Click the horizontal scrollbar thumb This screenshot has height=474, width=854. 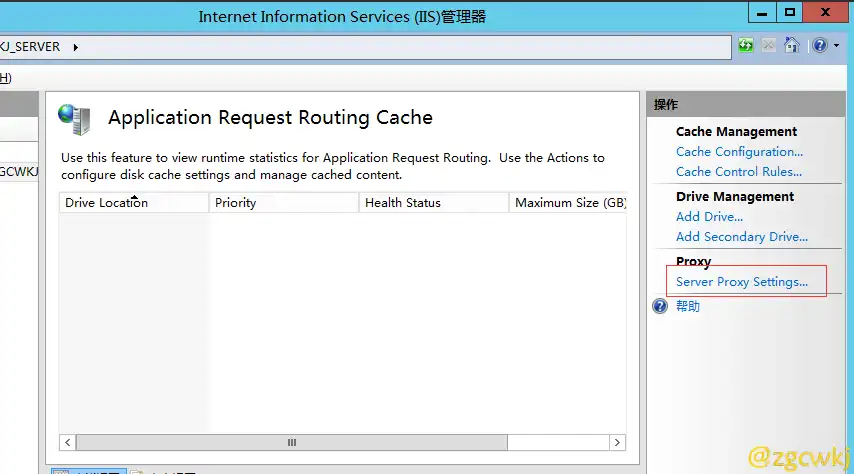(x=292, y=442)
